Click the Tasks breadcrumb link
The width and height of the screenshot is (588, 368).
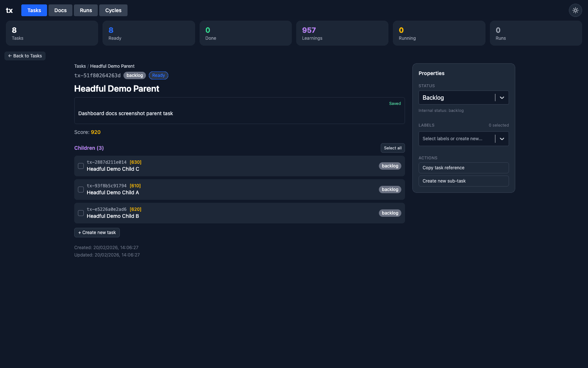80,66
